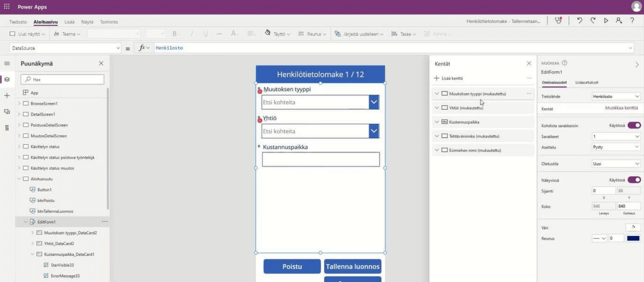Click the Share user icon
Screen dimensions: 644x282
[619, 21]
